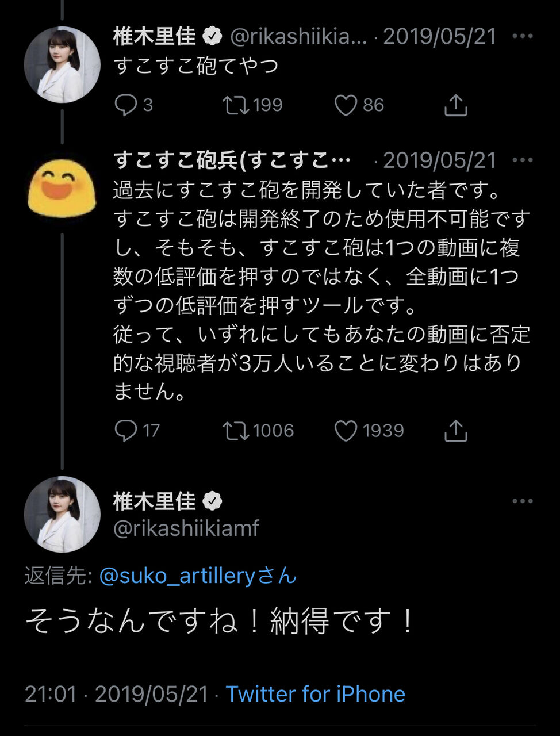This screenshot has height=736, width=560.
Task: Open more options on first tweet
Action: pos(522,37)
